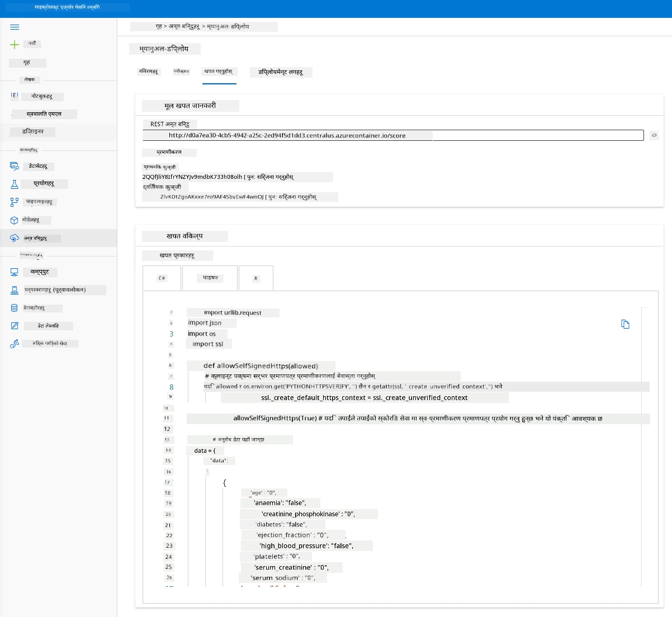Open the Notebooks icon in sidebar

[15, 96]
